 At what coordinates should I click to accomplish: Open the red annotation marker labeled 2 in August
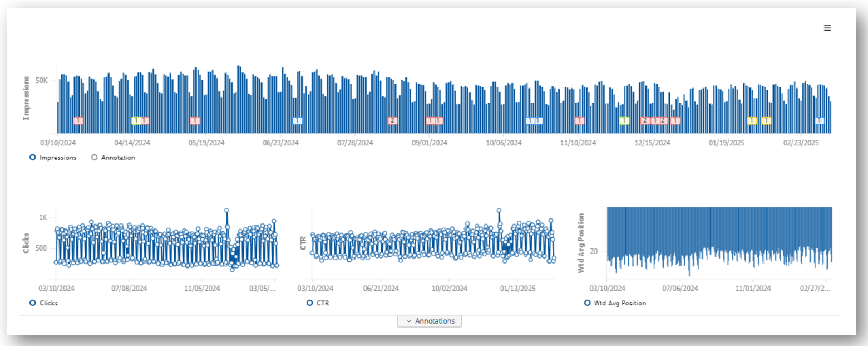pyautogui.click(x=392, y=120)
